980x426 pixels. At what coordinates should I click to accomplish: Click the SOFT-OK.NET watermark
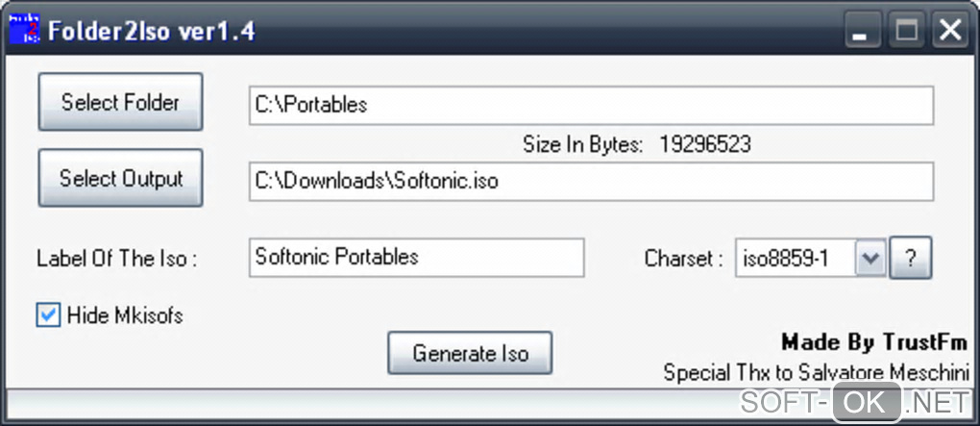point(851,400)
